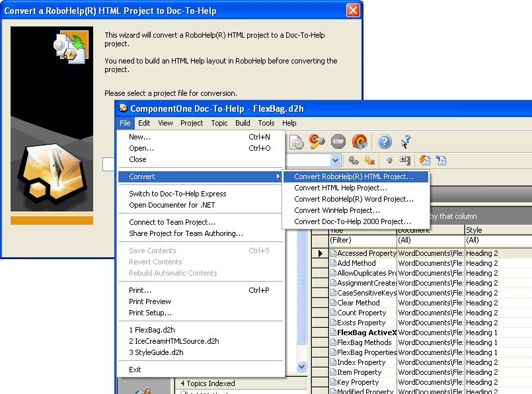Click the FlexBag Properties row page icon
This screenshot has height=394, width=532.
point(333,352)
